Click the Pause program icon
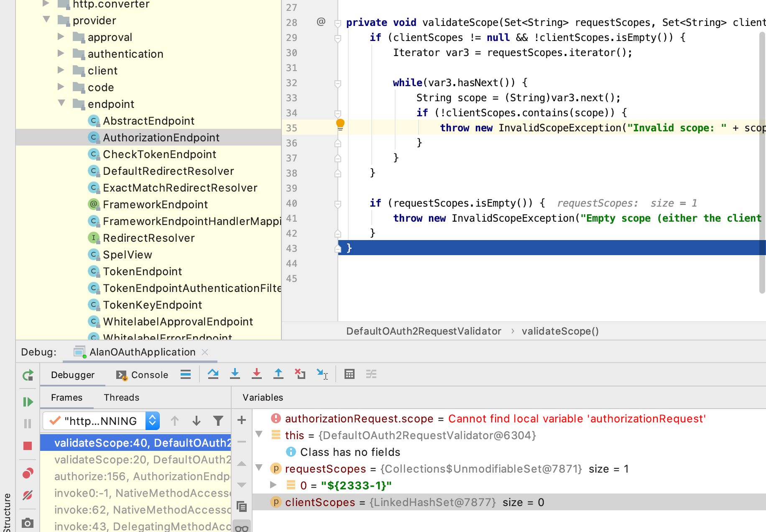This screenshot has height=532, width=766. [x=28, y=424]
